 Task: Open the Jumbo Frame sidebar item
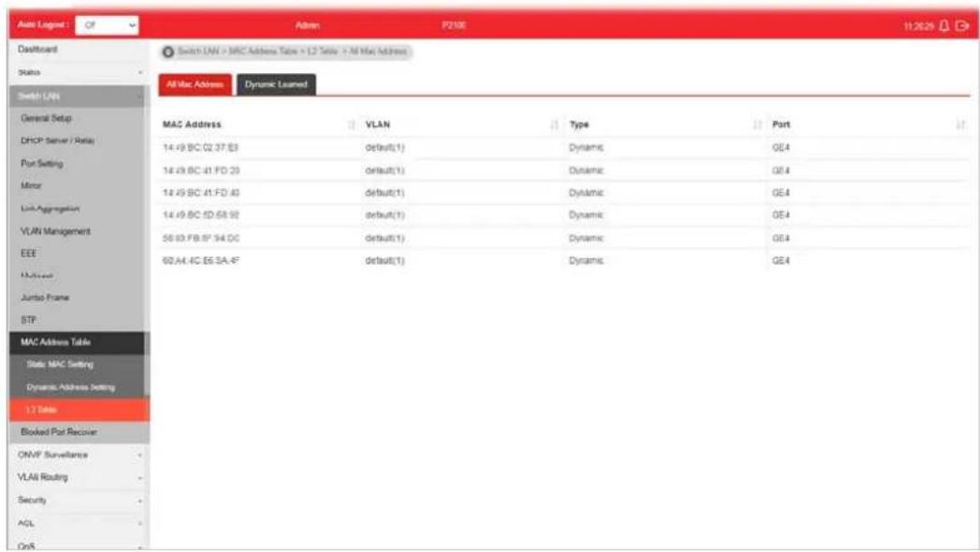(44, 298)
